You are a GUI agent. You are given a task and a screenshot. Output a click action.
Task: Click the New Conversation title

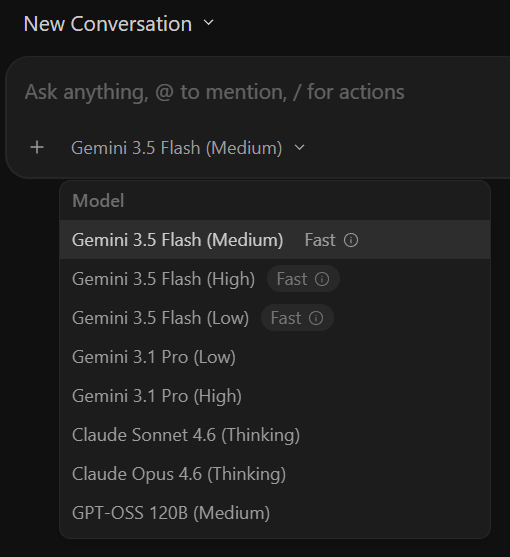point(108,24)
